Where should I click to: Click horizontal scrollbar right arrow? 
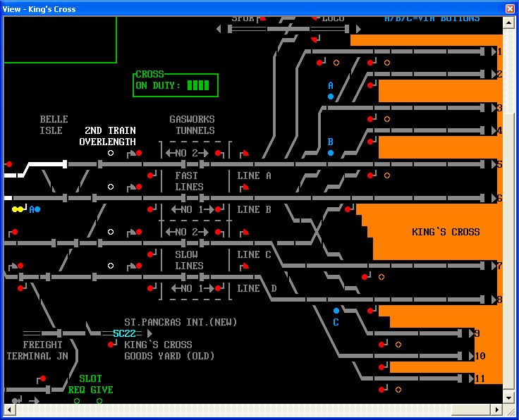pos(497,409)
